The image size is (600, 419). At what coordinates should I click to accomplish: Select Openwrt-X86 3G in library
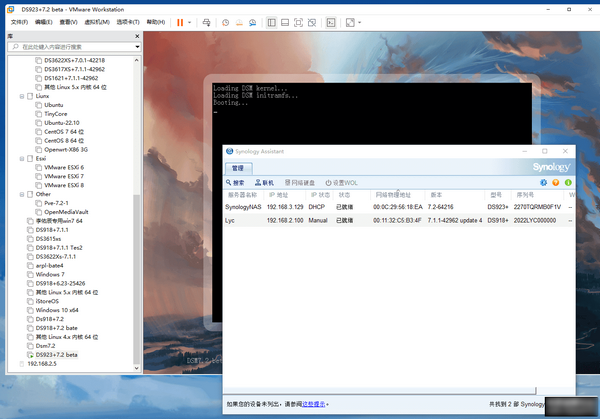pos(66,150)
